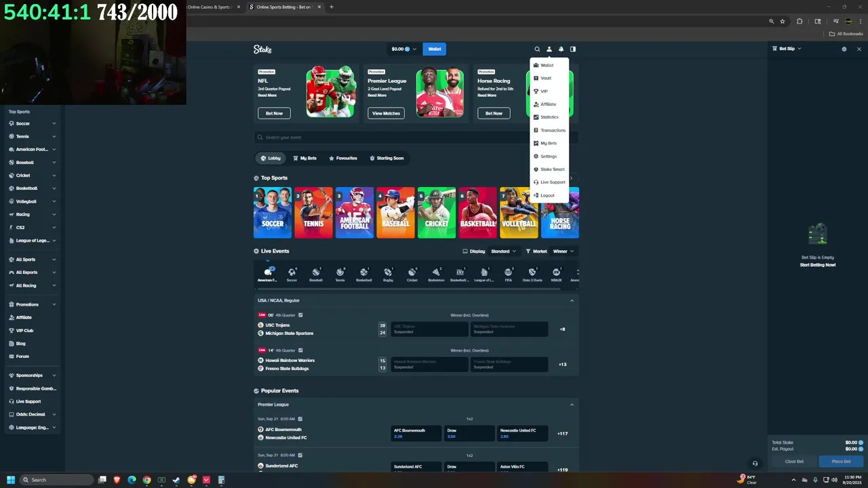The image size is (868, 488).
Task: Filter live events by Rugby icon
Action: 388,274
